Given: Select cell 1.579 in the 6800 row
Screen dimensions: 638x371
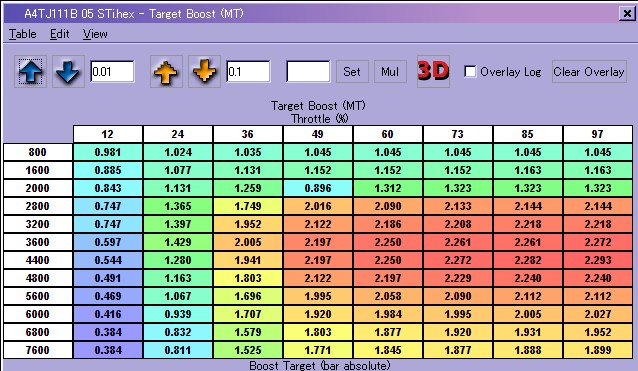Looking at the screenshot, I should 248,332.
